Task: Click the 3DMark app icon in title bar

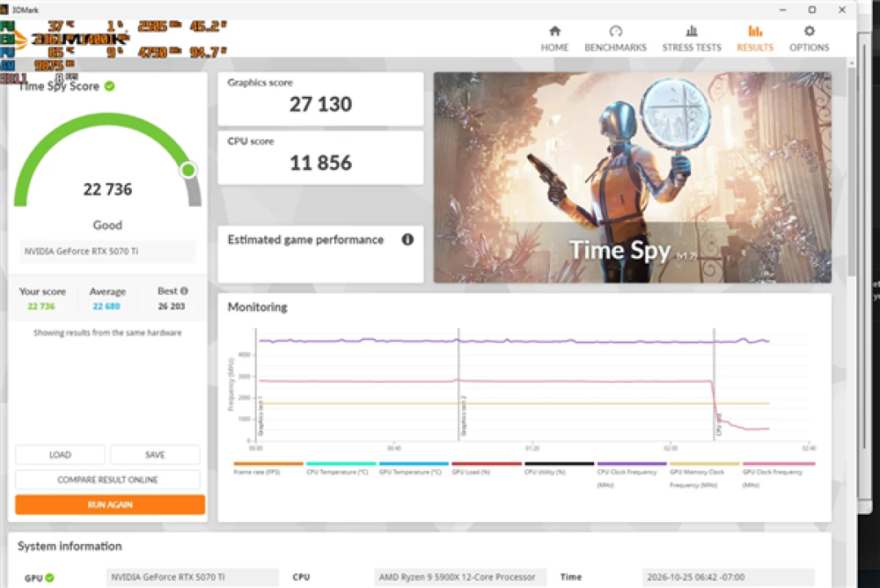Action: tap(5, 10)
